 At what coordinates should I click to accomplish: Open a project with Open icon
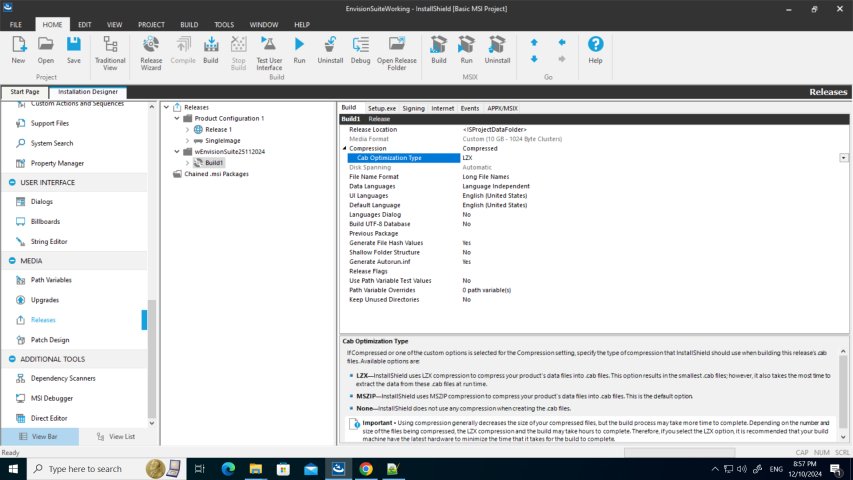(x=46, y=50)
